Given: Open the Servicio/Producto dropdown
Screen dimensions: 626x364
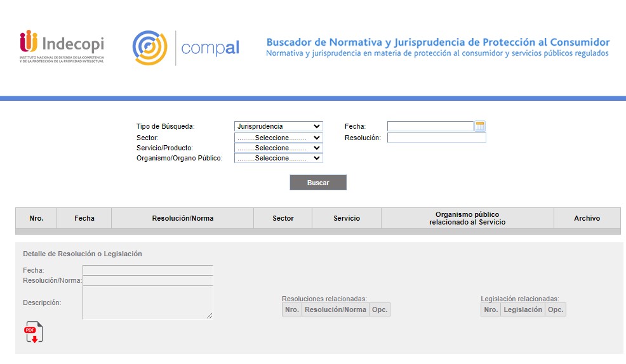Looking at the screenshot, I should [x=278, y=148].
